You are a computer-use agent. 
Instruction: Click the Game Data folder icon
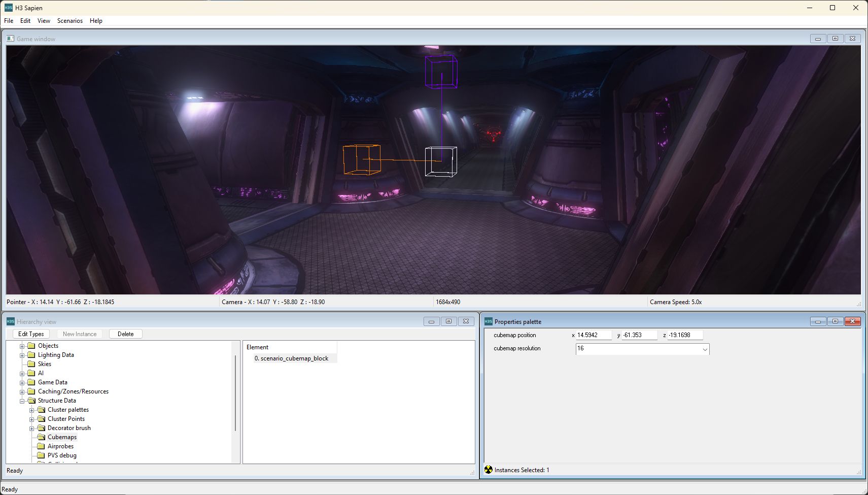31,382
